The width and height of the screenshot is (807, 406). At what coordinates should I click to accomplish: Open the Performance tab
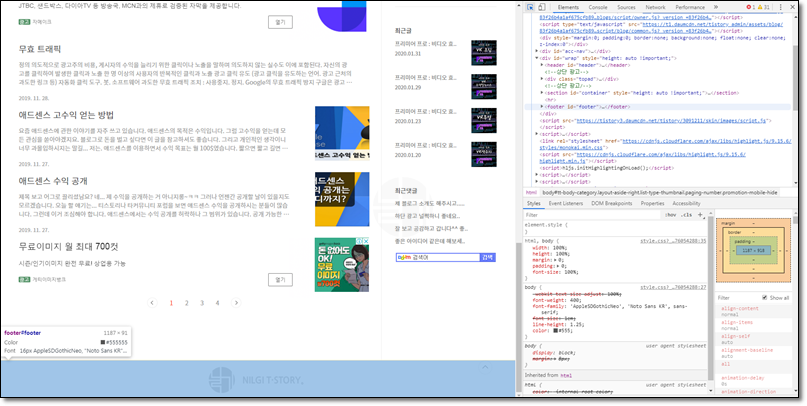pos(690,7)
